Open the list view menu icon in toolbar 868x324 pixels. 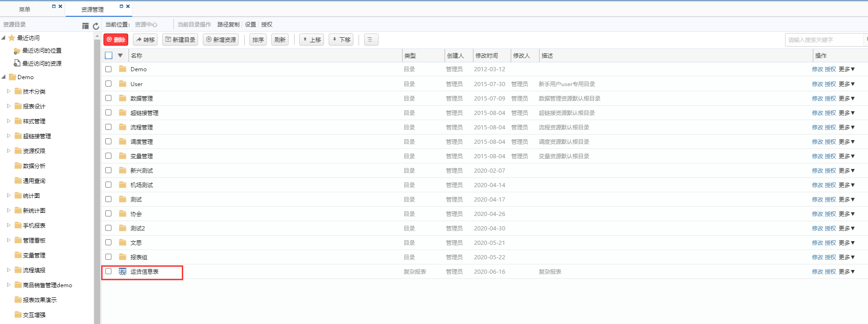pyautogui.click(x=370, y=40)
